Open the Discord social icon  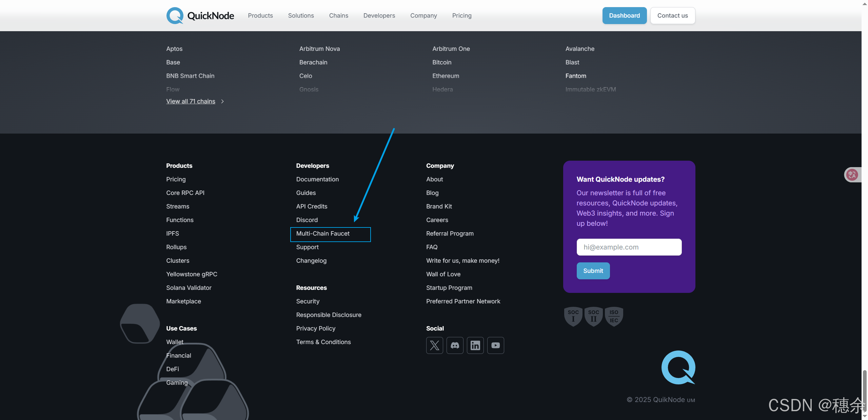point(455,345)
